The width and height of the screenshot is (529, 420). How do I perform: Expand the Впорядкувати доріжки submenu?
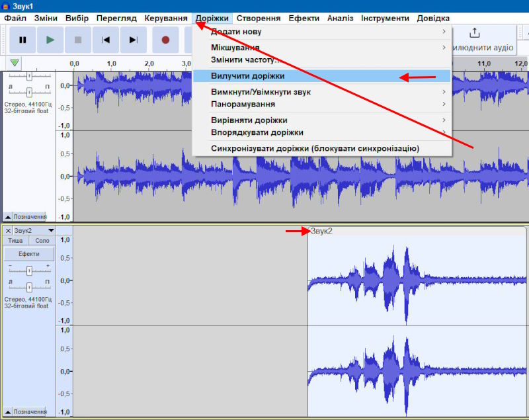point(322,132)
